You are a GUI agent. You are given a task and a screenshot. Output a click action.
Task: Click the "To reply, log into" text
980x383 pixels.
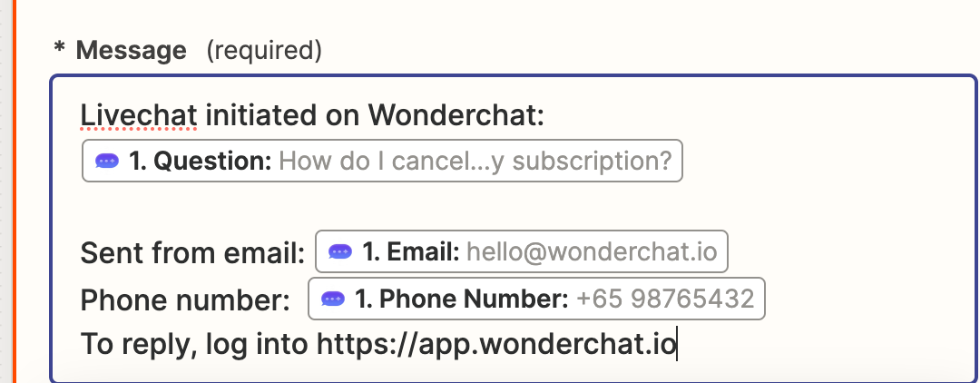[194, 345]
